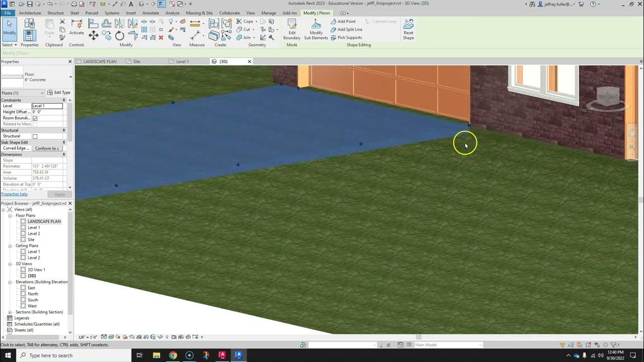Open the File menu
Image resolution: width=644 pixels, height=362 pixels.
click(8, 13)
